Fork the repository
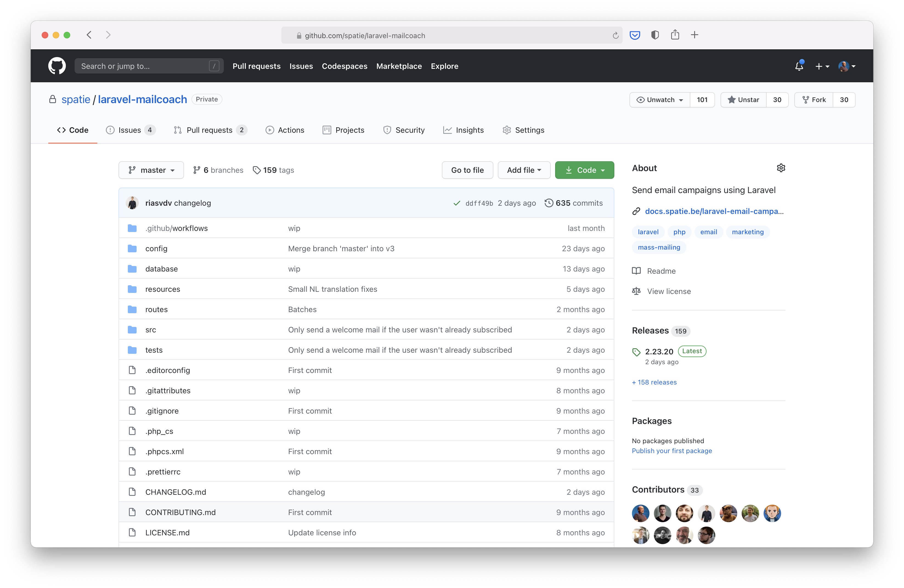904x588 pixels. coord(813,100)
